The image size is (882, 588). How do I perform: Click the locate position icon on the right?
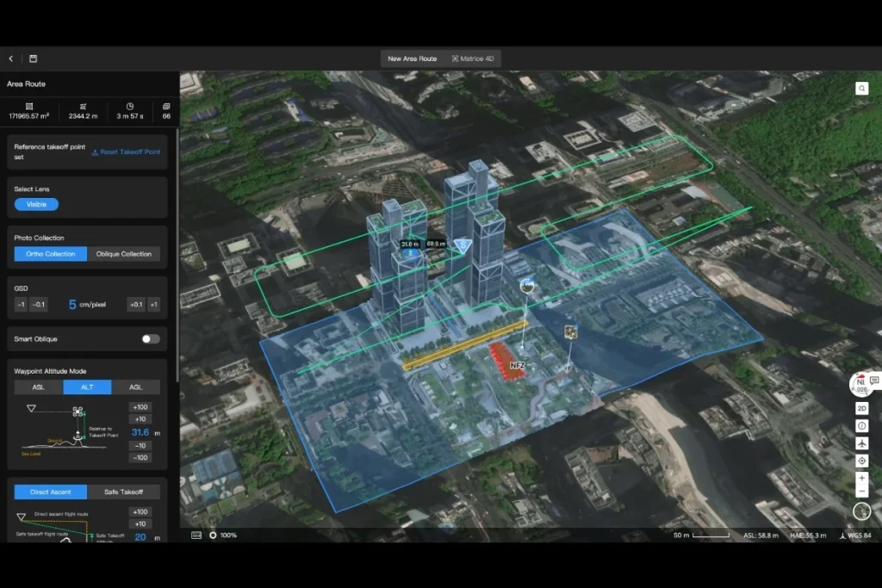[862, 461]
